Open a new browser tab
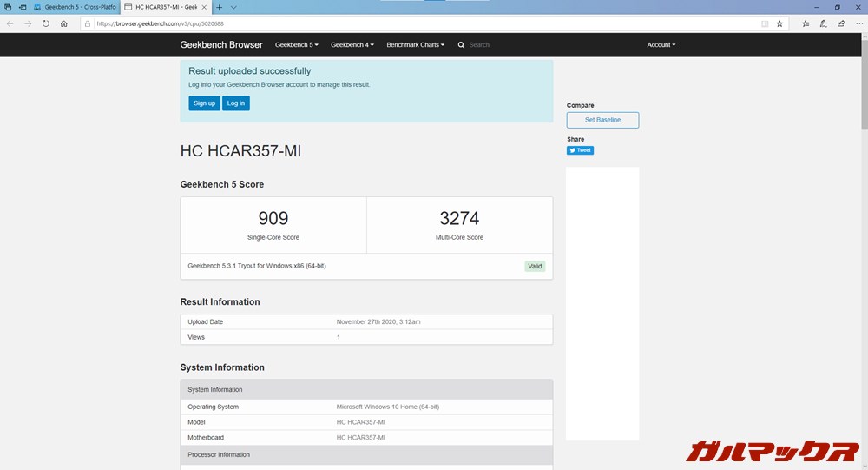 (220, 7)
